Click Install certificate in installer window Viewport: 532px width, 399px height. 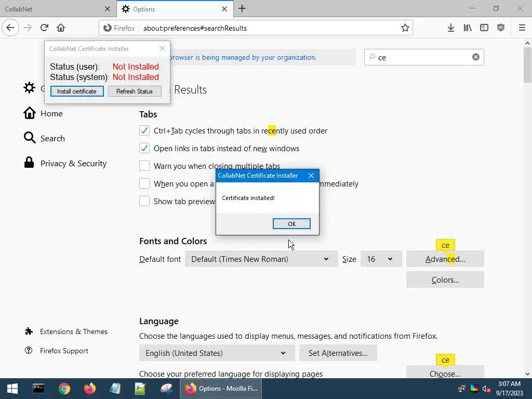pyautogui.click(x=77, y=91)
